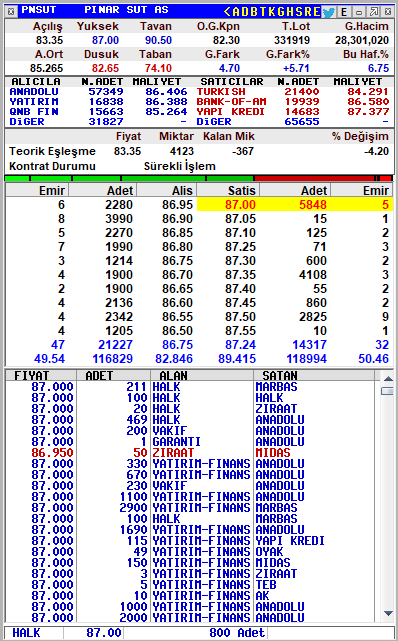The height and width of the screenshot is (641, 398).
Task: Click Sürekli İşlem status text
Action: tap(180, 166)
